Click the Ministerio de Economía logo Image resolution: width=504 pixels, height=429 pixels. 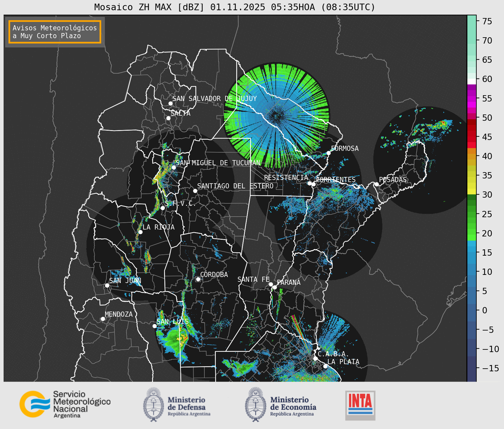[280, 404]
